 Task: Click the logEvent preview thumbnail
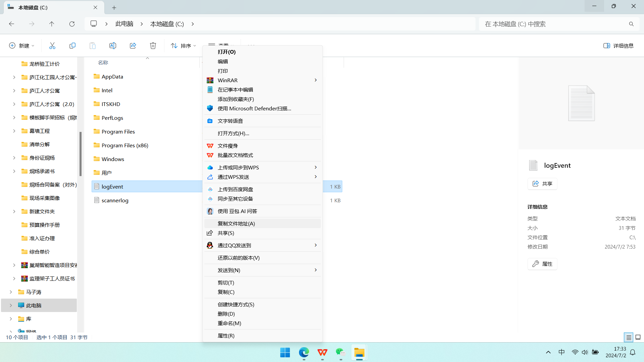(x=581, y=103)
